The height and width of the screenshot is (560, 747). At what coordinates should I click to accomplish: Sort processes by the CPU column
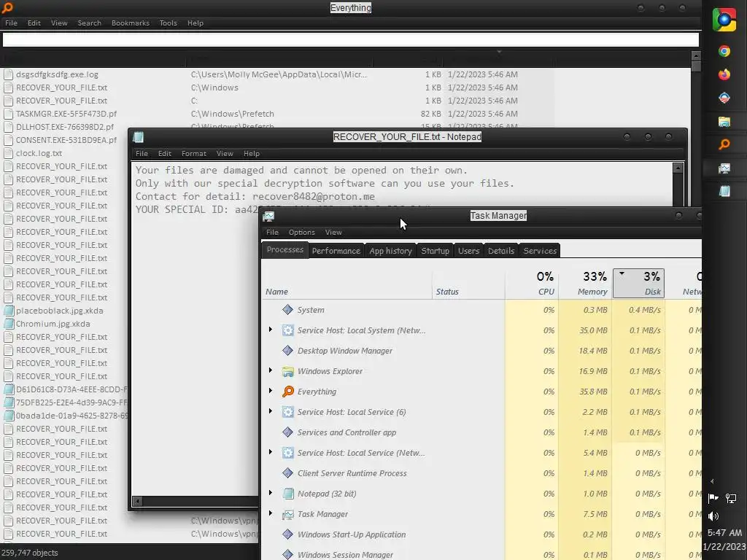pos(532,284)
